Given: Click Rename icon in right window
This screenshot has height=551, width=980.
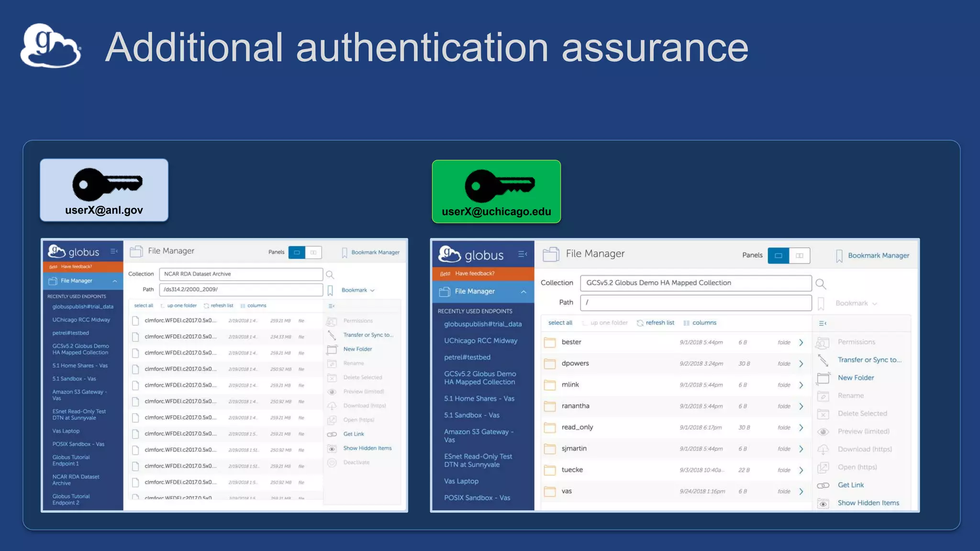Looking at the screenshot, I should point(823,396).
